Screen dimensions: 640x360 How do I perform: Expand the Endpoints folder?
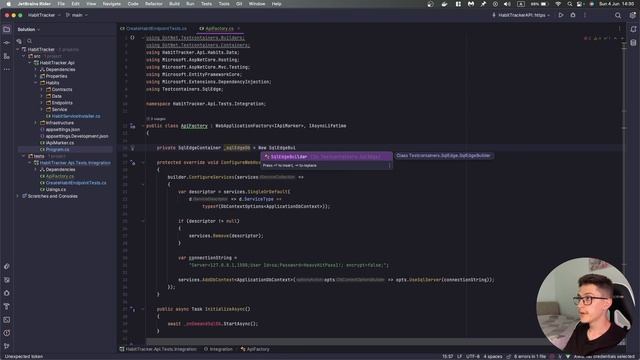click(42, 103)
